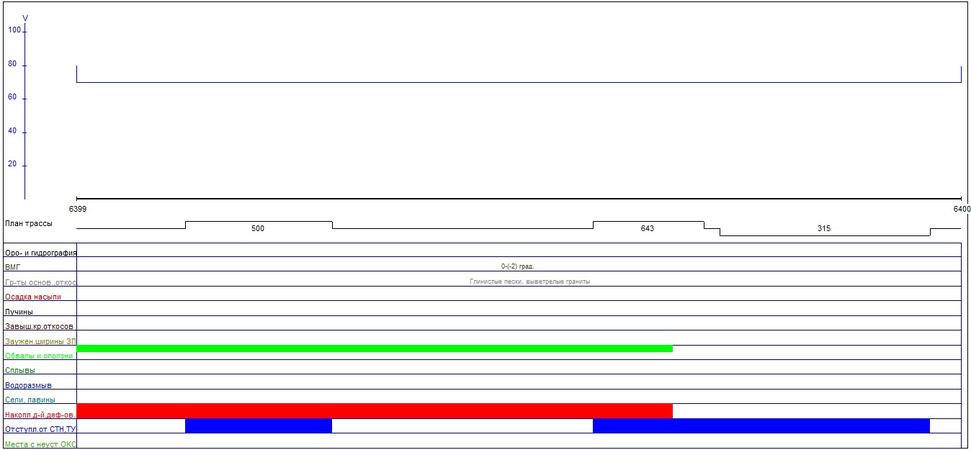Click the kilometer mark 6399

coord(77,209)
